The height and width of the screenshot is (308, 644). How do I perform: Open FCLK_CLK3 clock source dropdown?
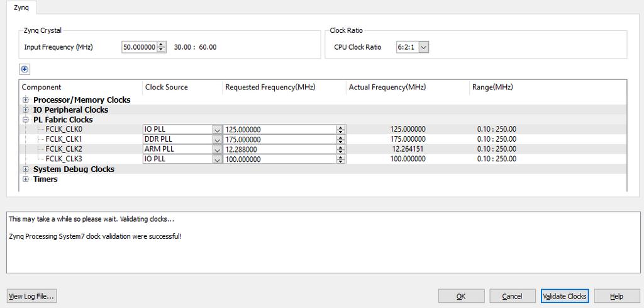coord(217,159)
